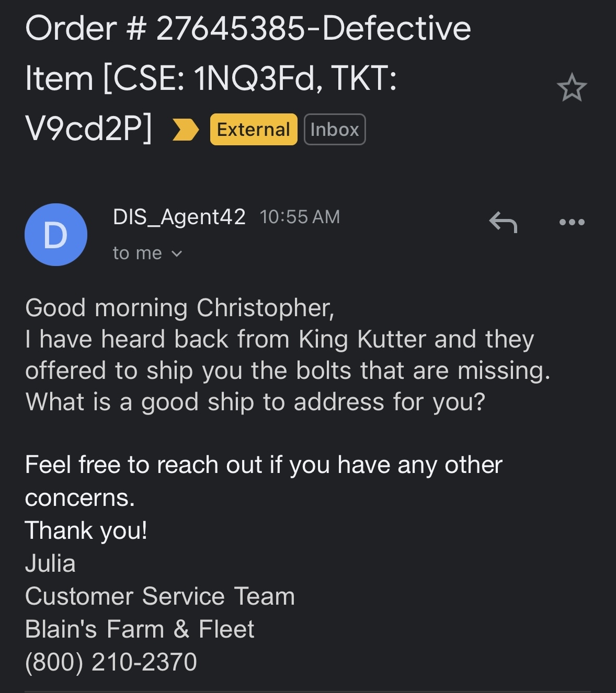This screenshot has width=616, height=693.
Task: Call the (800) 210-2370 phone number
Action: [x=111, y=662]
